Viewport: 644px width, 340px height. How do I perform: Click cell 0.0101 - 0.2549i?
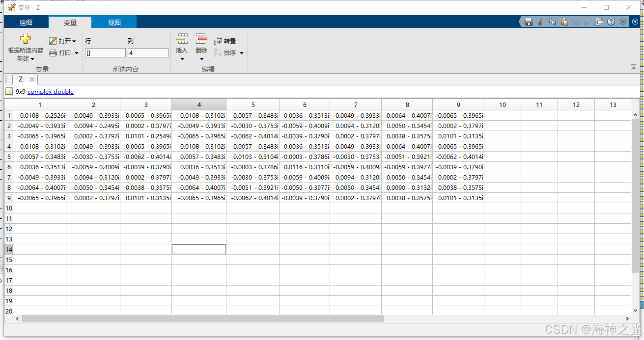146,136
